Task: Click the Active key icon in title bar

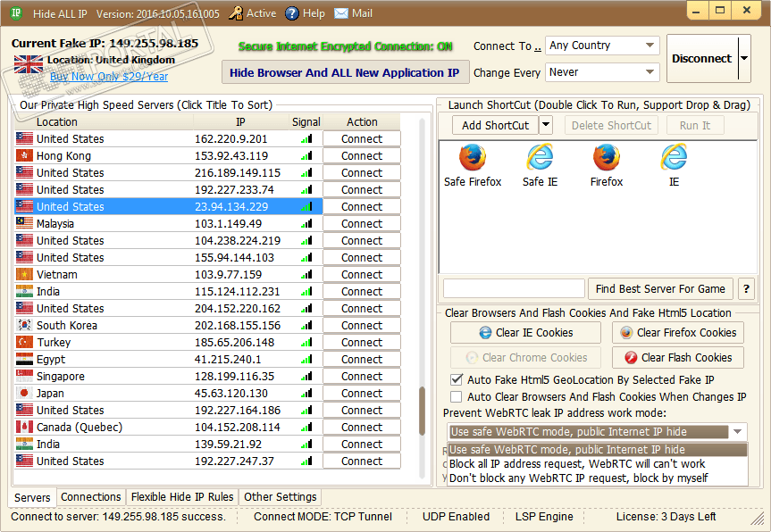Action: click(x=236, y=13)
